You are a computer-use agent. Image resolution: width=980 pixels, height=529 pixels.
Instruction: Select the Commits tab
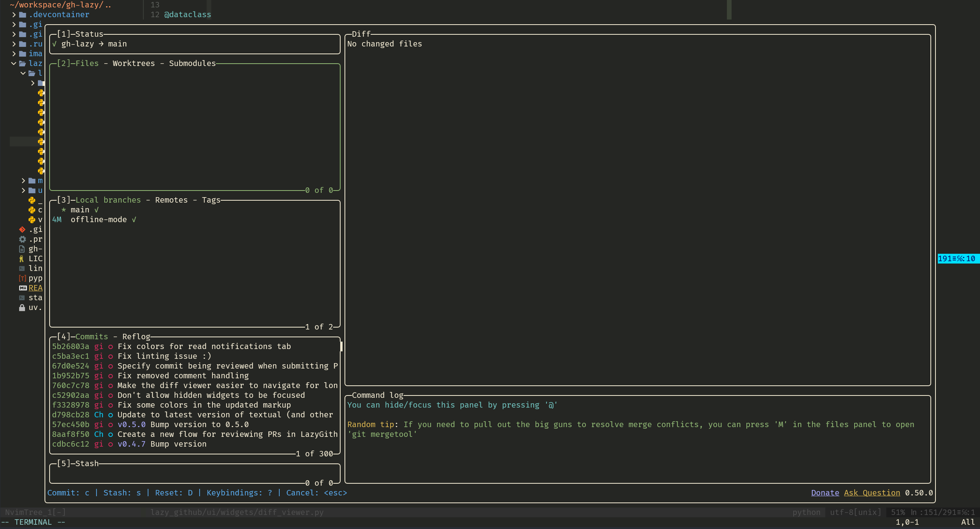click(92, 337)
